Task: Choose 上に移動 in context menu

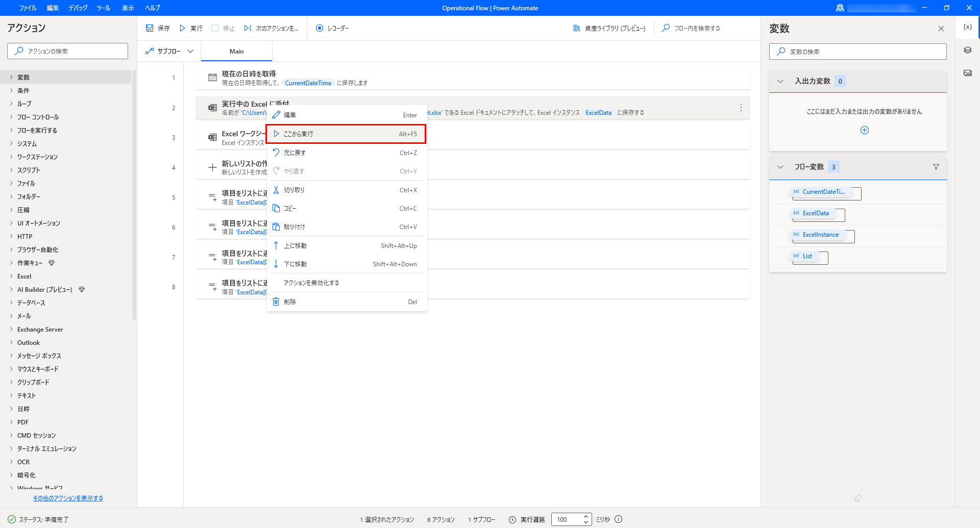Action: (347, 245)
